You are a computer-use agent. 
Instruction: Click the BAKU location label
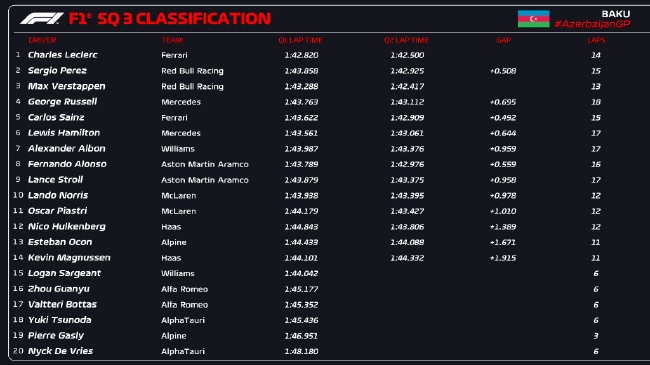(616, 14)
